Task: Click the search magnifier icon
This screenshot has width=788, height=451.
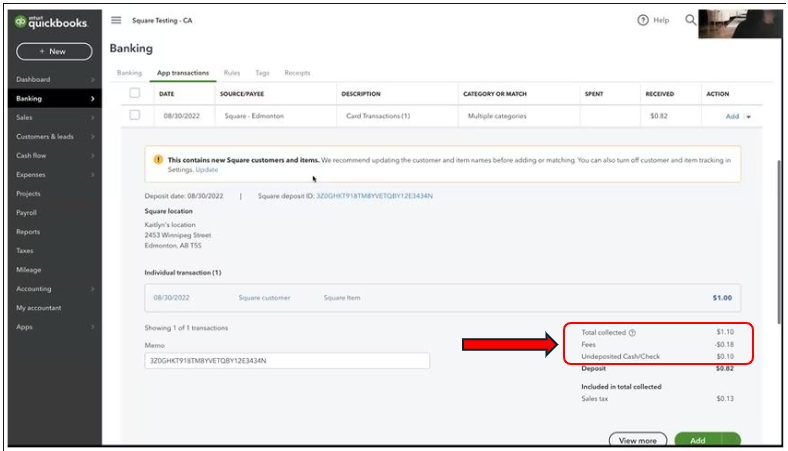Action: 691,20
